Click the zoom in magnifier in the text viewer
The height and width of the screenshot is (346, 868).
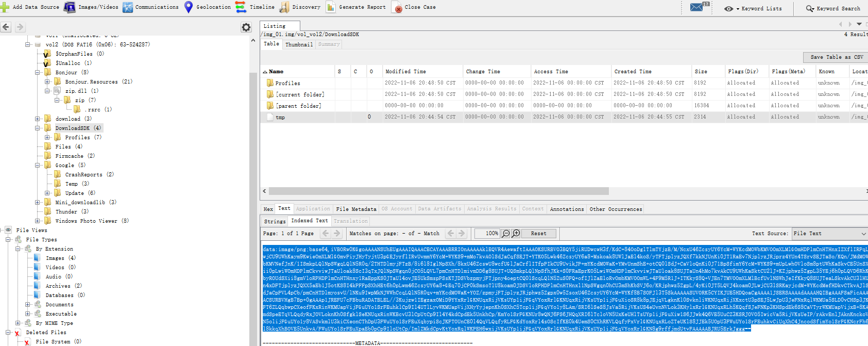[x=516, y=234]
